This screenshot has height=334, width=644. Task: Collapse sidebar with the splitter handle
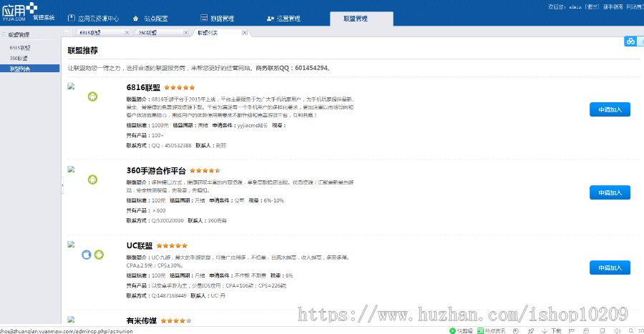click(x=62, y=185)
